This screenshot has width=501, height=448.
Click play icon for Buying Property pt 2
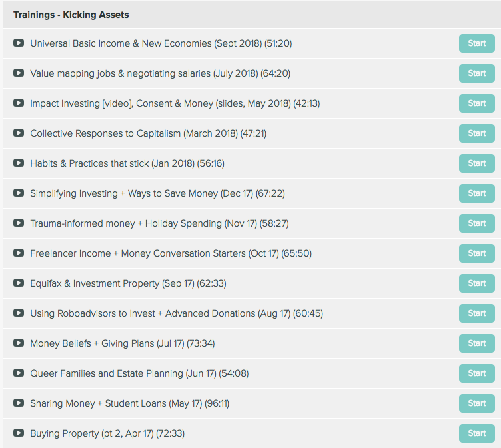pyautogui.click(x=19, y=433)
